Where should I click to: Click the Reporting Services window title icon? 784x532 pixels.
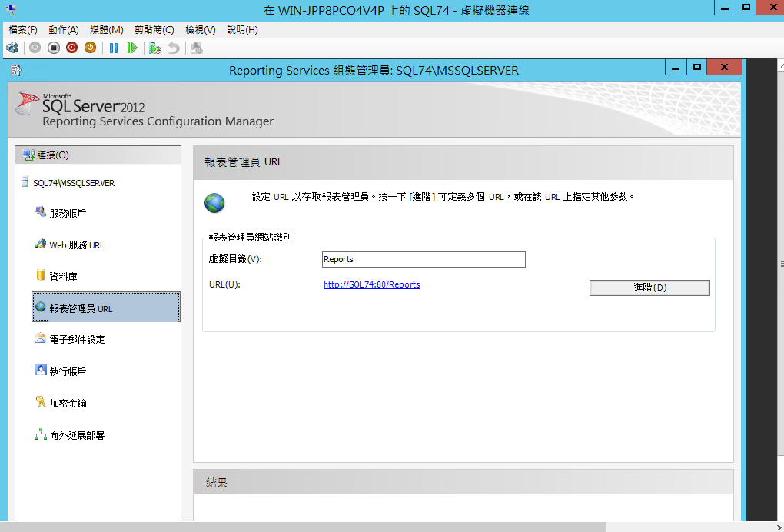point(16,70)
